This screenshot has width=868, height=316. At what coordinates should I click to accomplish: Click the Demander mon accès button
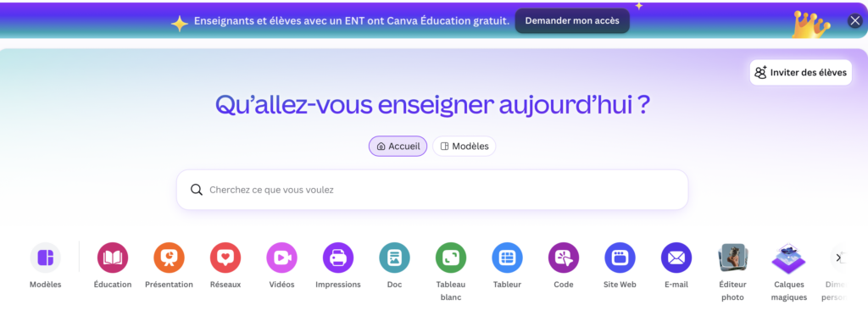pyautogui.click(x=572, y=21)
